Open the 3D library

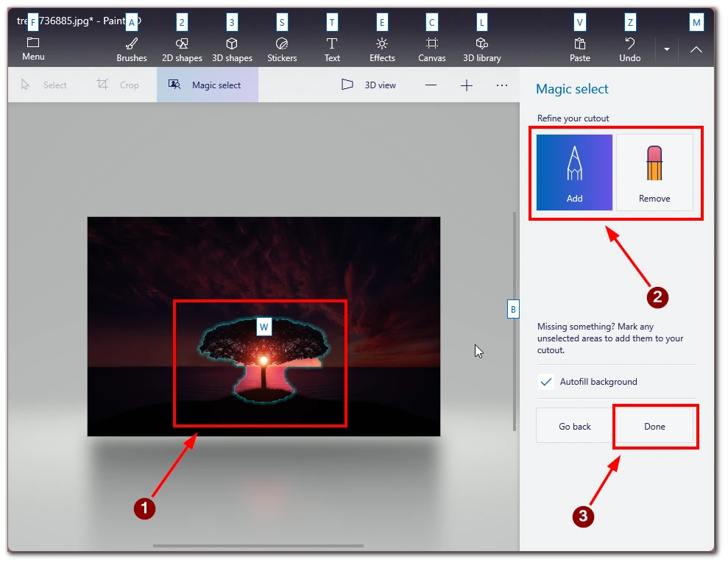(482, 49)
